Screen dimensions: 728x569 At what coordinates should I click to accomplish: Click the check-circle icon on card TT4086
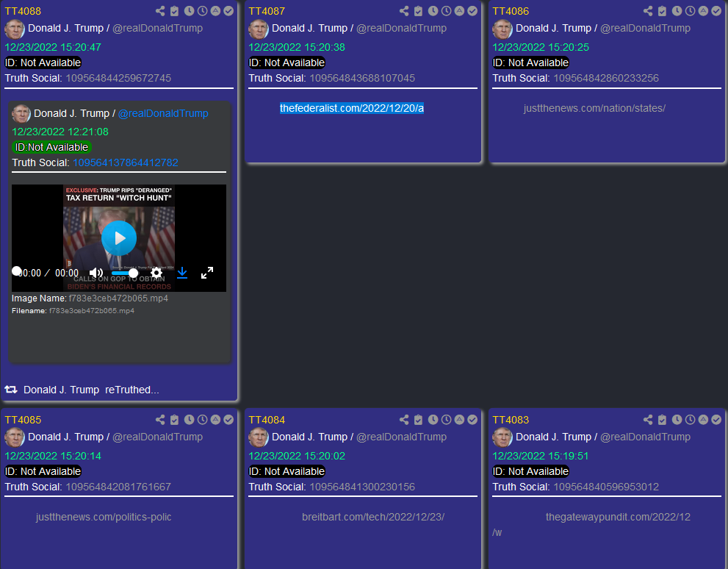pos(716,11)
